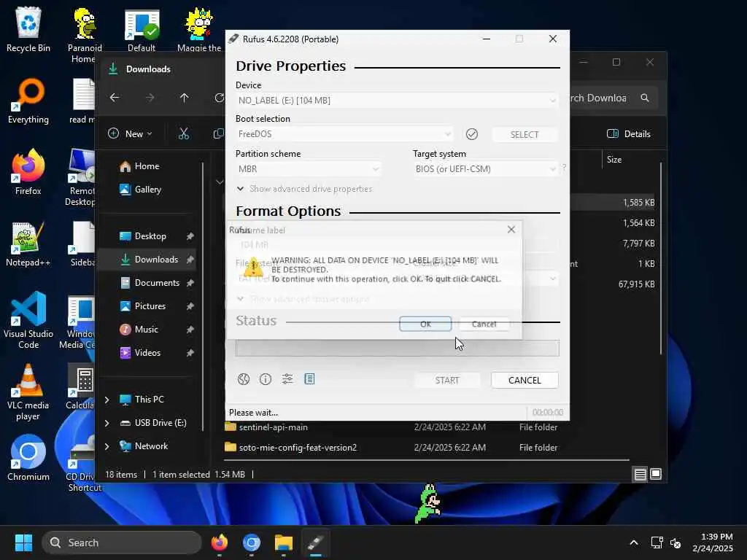The image size is (747, 560).
Task: Click the Size column header
Action: [614, 160]
